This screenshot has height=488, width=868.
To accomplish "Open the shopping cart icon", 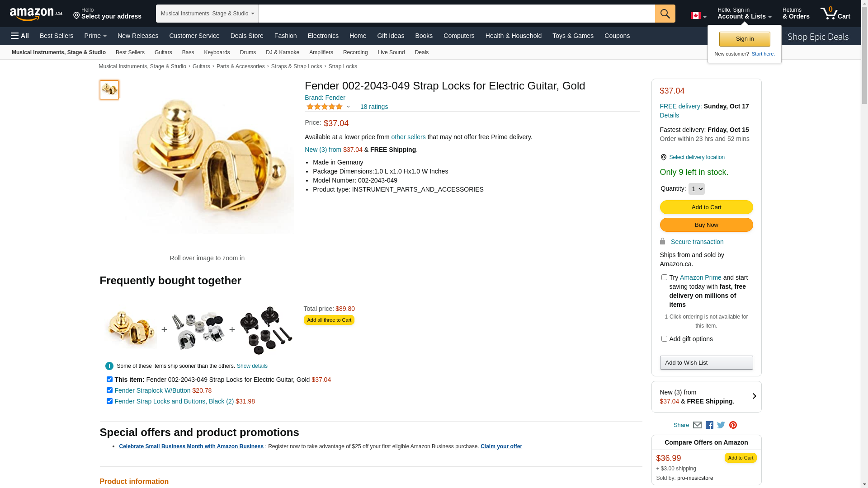I will [835, 13].
